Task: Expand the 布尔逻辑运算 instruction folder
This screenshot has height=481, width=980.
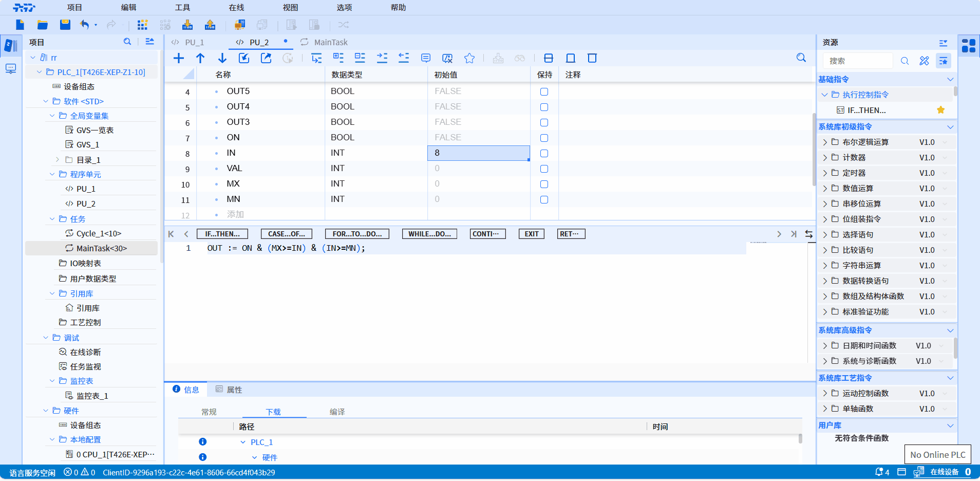Action: point(825,142)
